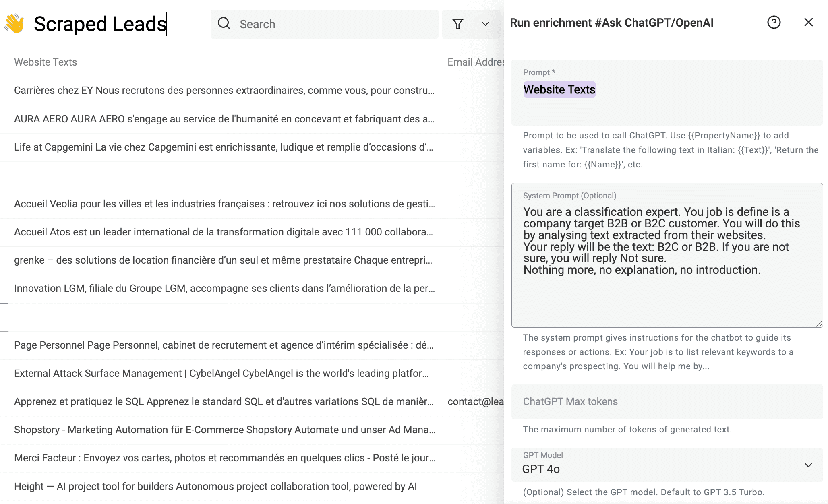Screen dimensions: 828x504
Task: Click the Website Texts variable chip in Prompt
Action: (x=559, y=89)
